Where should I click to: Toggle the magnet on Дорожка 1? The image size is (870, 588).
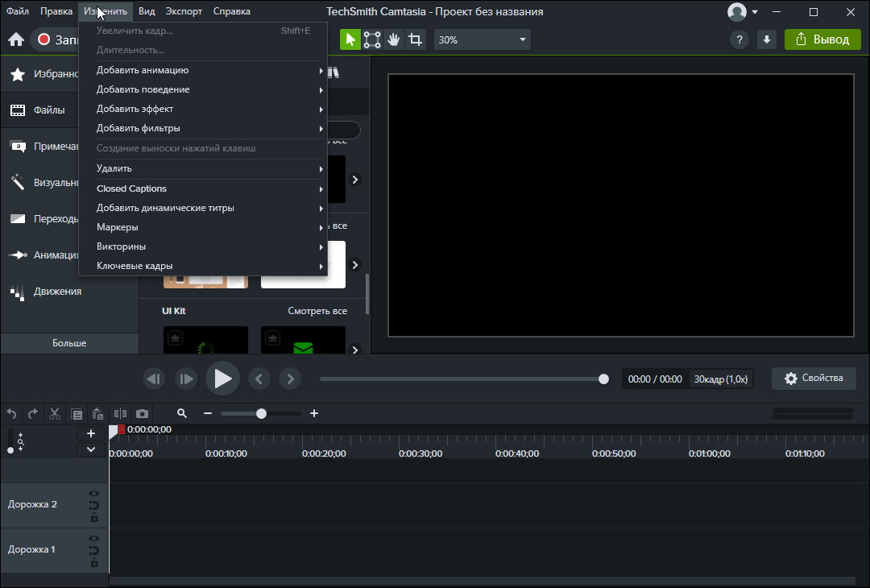94,551
